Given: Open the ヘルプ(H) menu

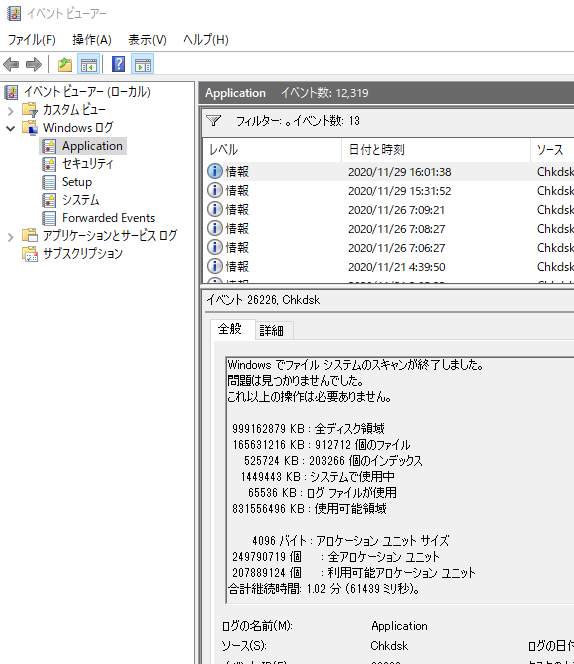Looking at the screenshot, I should (206, 40).
